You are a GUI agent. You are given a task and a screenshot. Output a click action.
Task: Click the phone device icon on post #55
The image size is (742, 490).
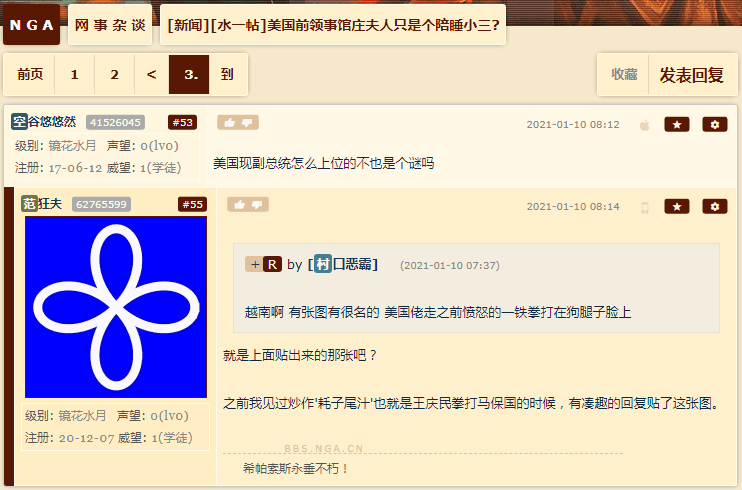(645, 207)
